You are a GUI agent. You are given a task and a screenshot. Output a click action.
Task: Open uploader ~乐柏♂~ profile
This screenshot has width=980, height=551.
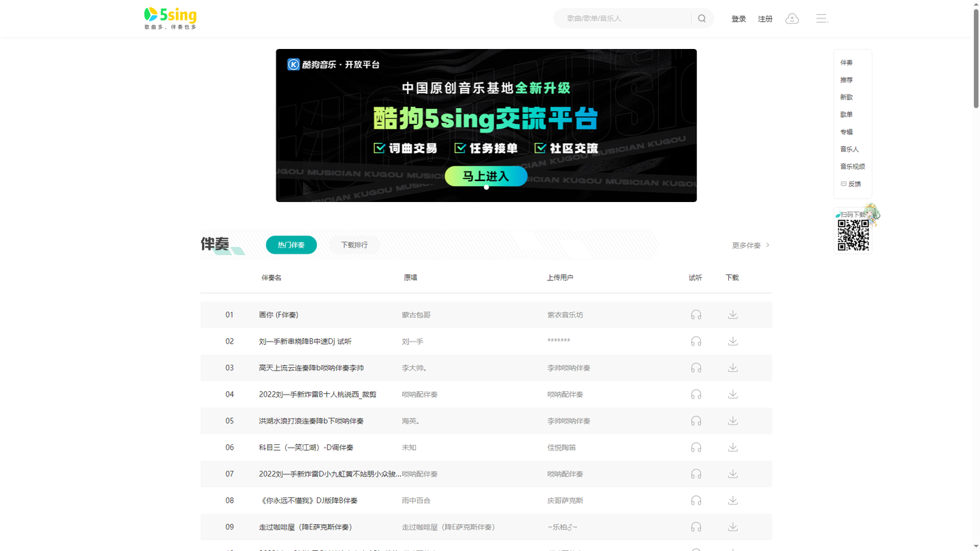coord(562,527)
